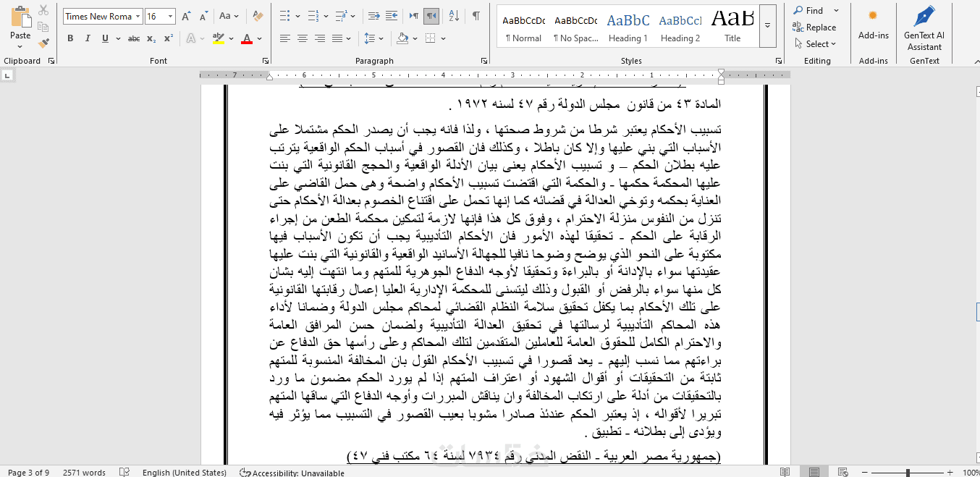Open the font size dropdown
This screenshot has height=477, width=980.
(171, 16)
